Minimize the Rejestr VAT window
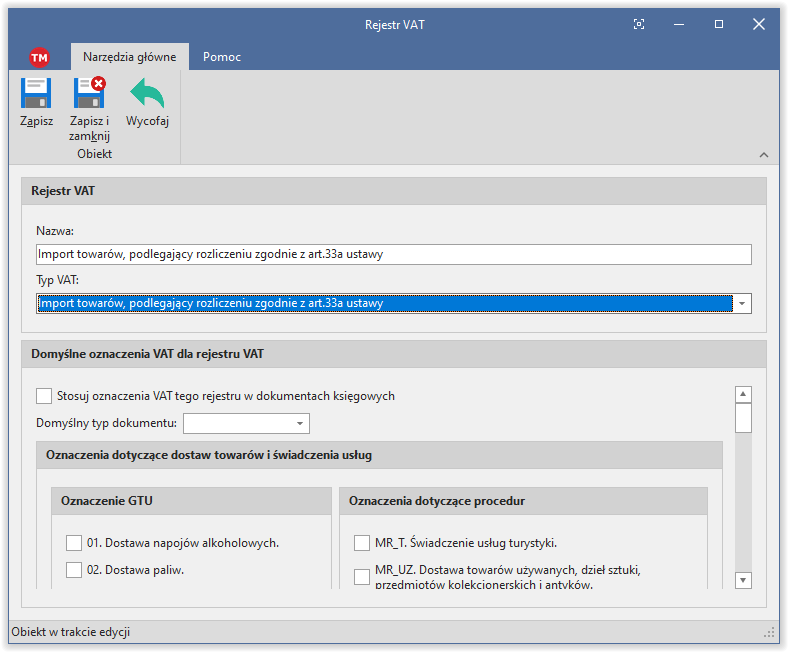The image size is (788, 652). tap(679, 24)
